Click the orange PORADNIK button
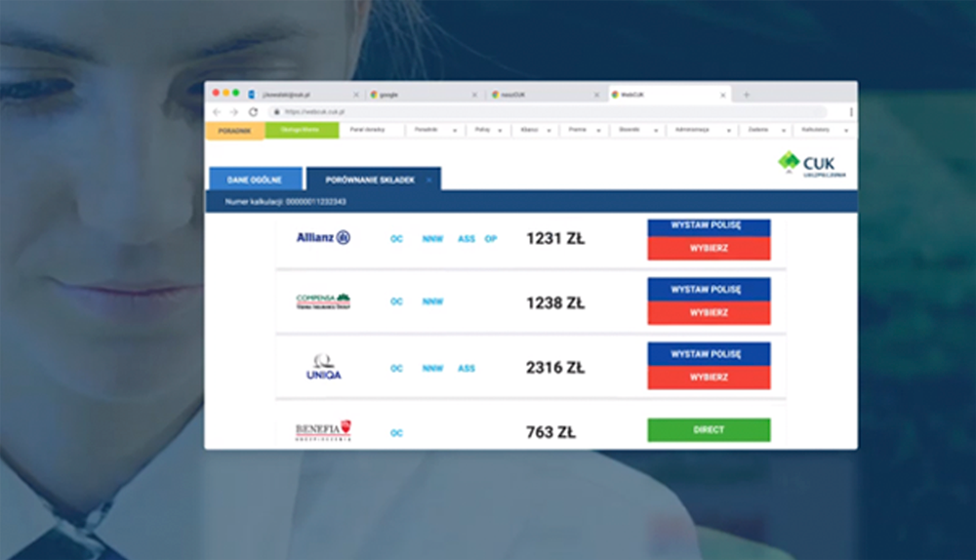The height and width of the screenshot is (560, 976). coord(234,131)
